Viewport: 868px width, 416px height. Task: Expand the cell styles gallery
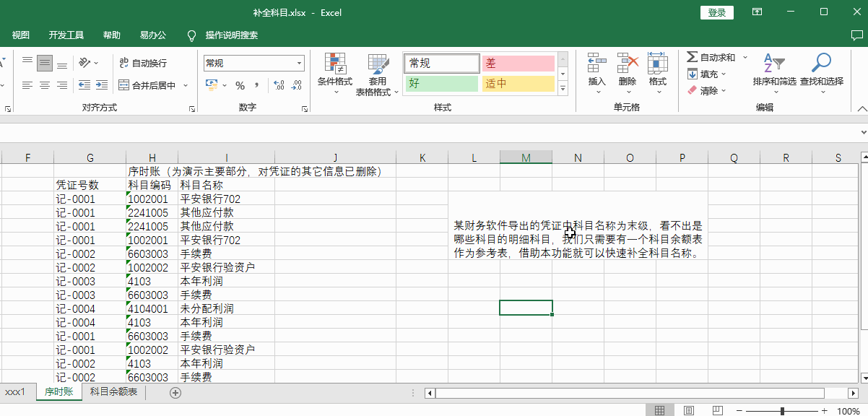point(563,88)
